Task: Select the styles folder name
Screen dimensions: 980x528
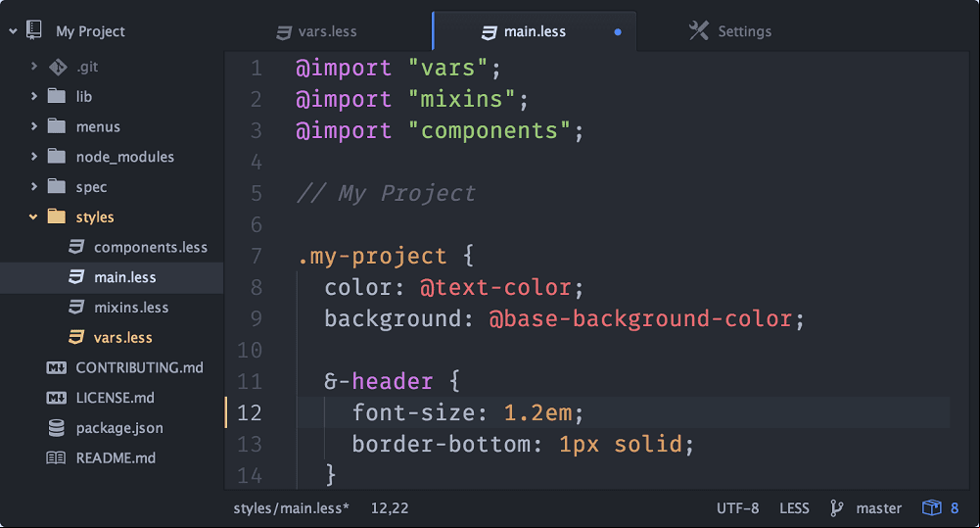Action: tap(95, 217)
